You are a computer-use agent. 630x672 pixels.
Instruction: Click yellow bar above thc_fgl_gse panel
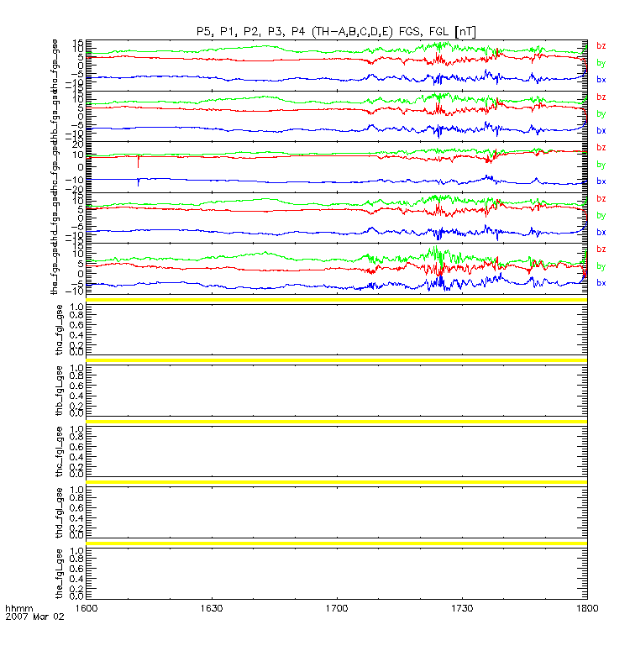[x=337, y=422]
